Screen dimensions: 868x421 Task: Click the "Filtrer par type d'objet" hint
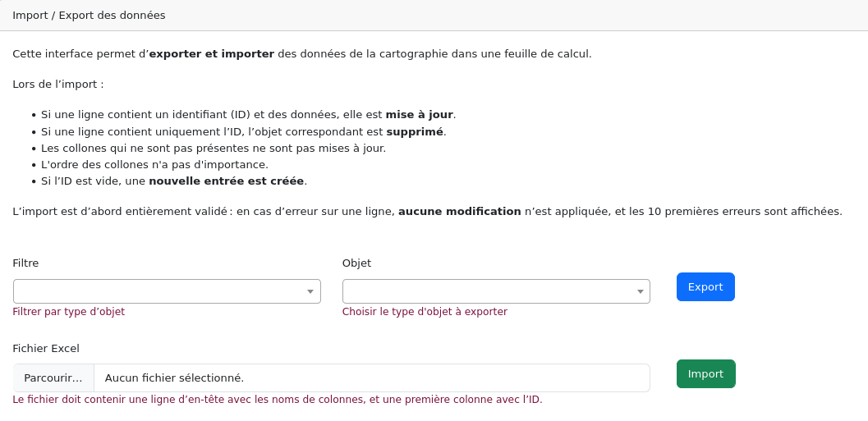point(69,312)
